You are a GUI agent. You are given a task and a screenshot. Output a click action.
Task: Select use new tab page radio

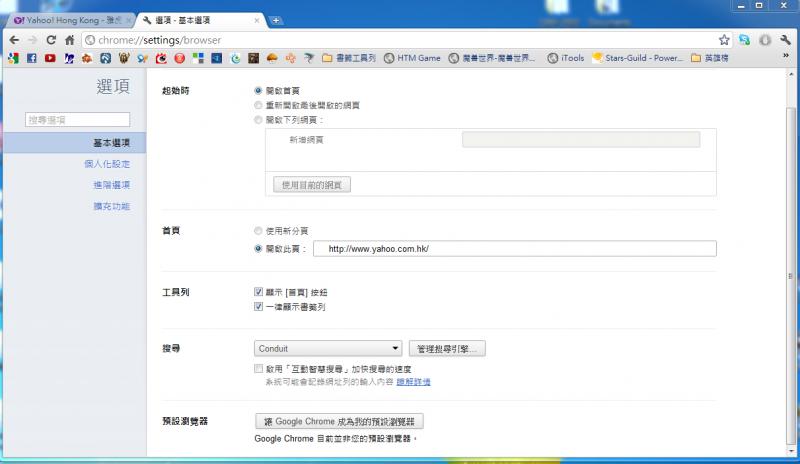(x=258, y=231)
